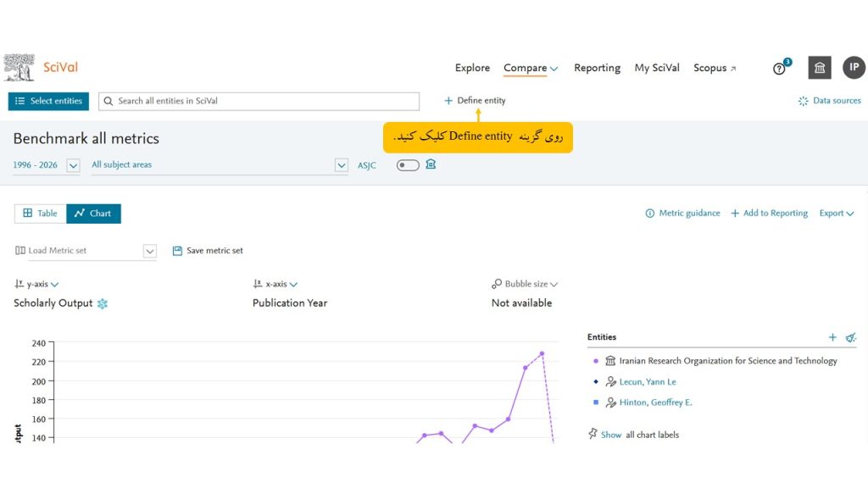Toggle the ASJC switch
868x488 pixels.
point(408,165)
